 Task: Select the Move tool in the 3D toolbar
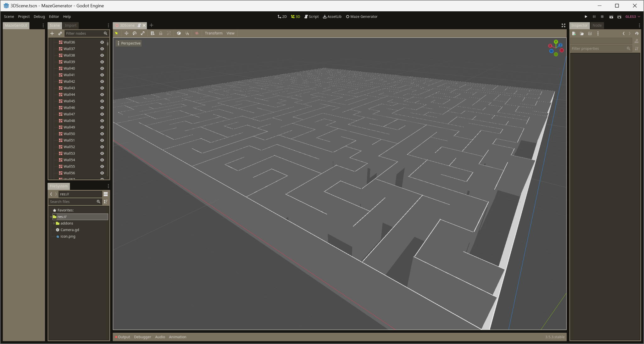127,33
